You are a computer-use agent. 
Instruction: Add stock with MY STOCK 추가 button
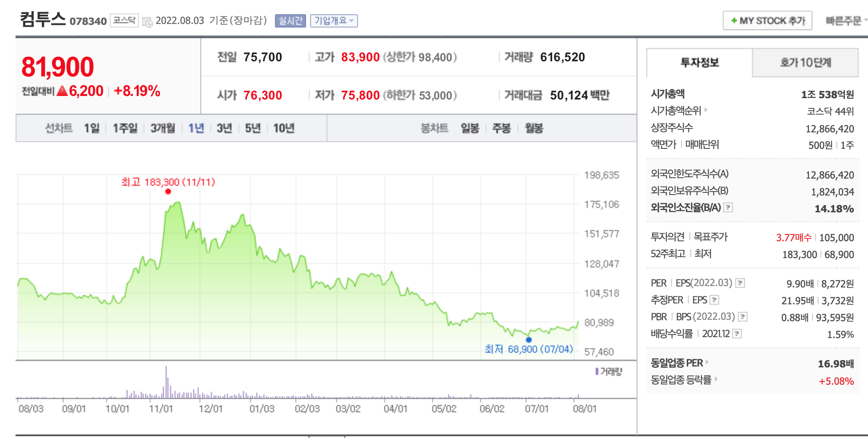point(768,21)
